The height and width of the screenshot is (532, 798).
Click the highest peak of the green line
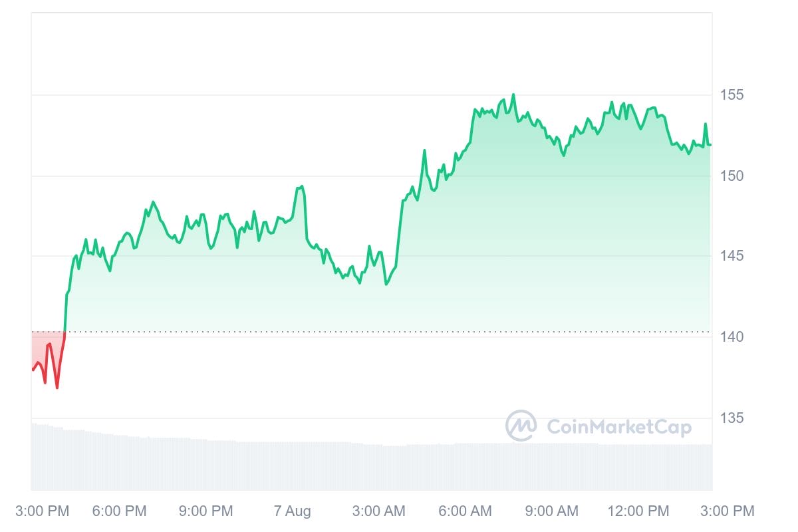(513, 95)
